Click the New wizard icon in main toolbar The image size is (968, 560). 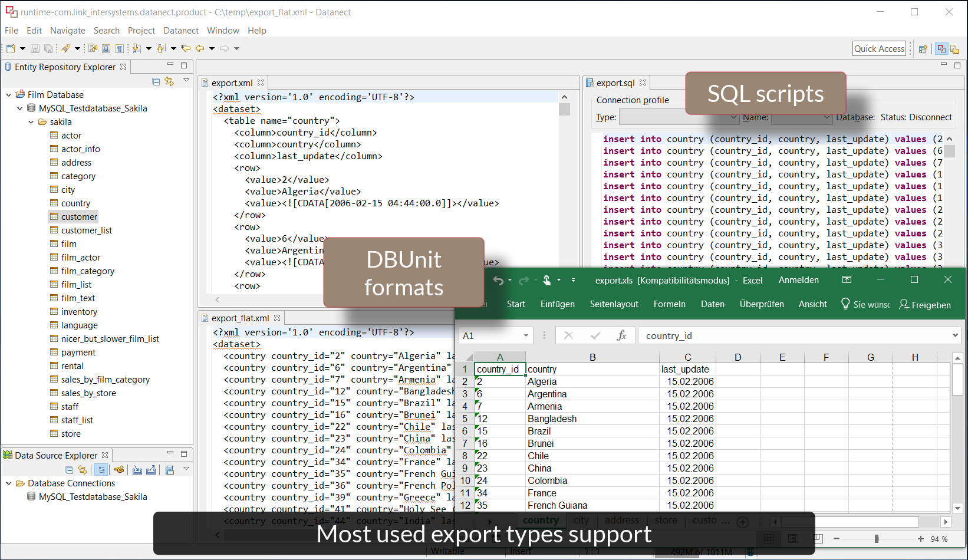point(11,49)
